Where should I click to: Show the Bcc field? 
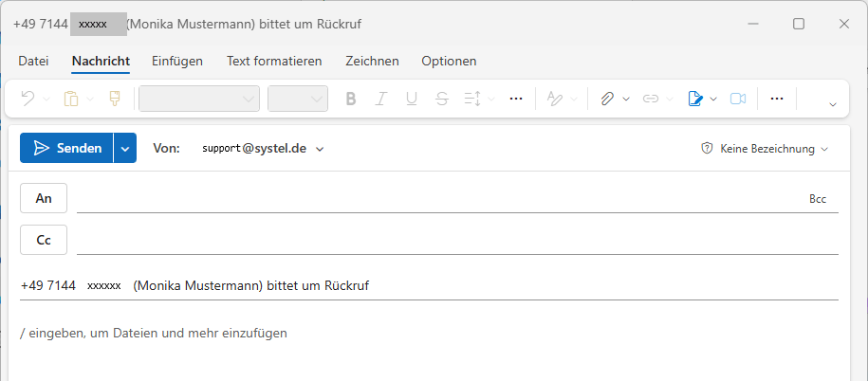(818, 199)
